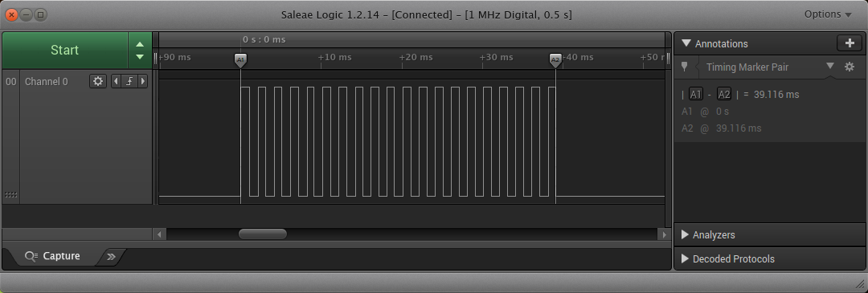The image size is (868, 293).
Task: Add a new annotation with plus button
Action: pos(850,43)
